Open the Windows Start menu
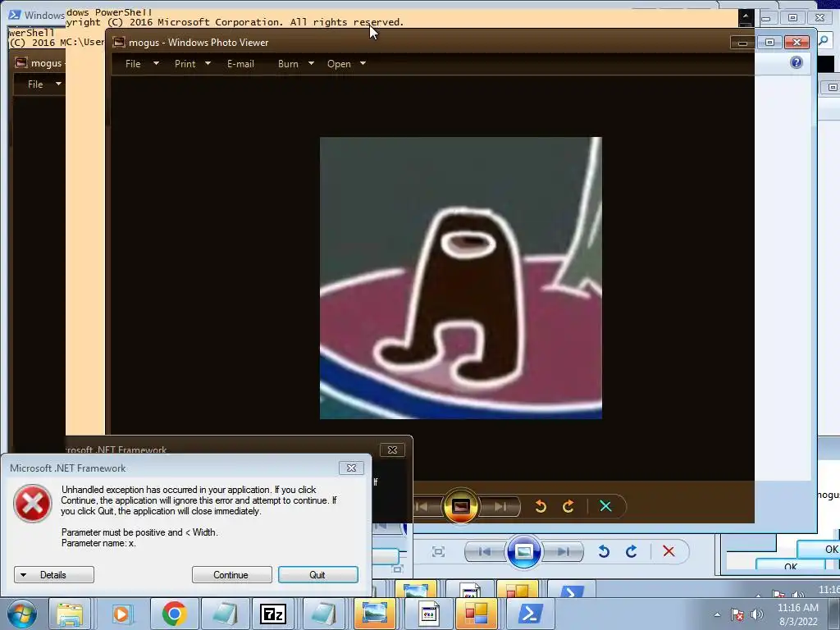 (22, 614)
